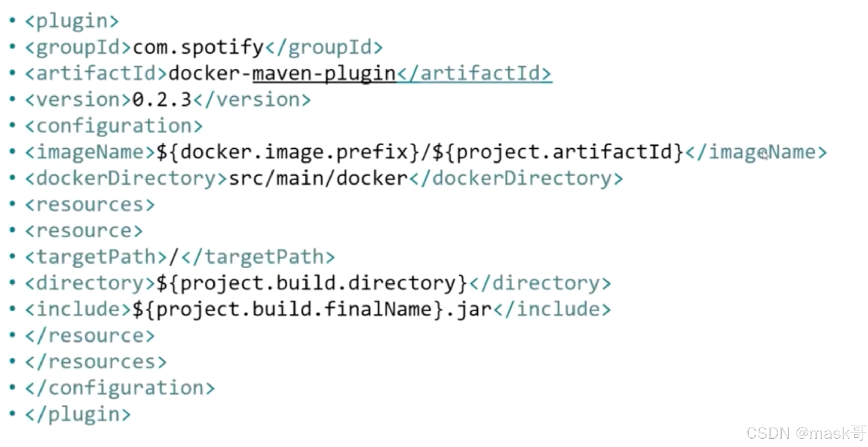Click the com.spotify groupId text
The height and width of the screenshot is (447, 868).
tap(198, 47)
